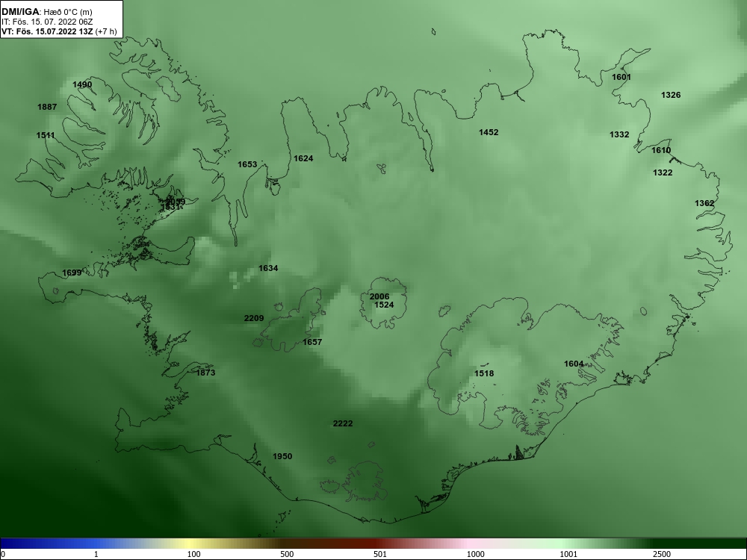Click the 1950 value near the south coast
The width and height of the screenshot is (747, 560).
coord(282,457)
